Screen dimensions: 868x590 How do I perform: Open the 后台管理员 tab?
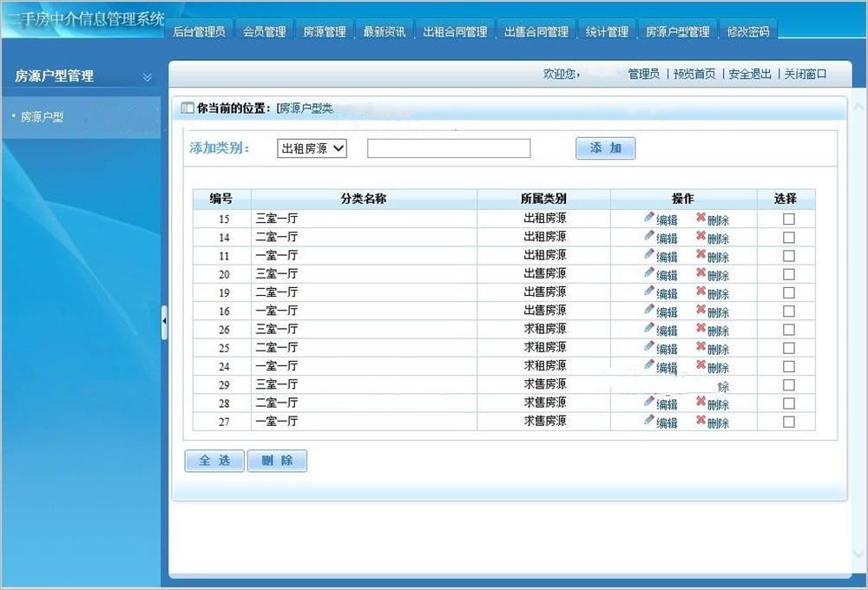coord(199,31)
